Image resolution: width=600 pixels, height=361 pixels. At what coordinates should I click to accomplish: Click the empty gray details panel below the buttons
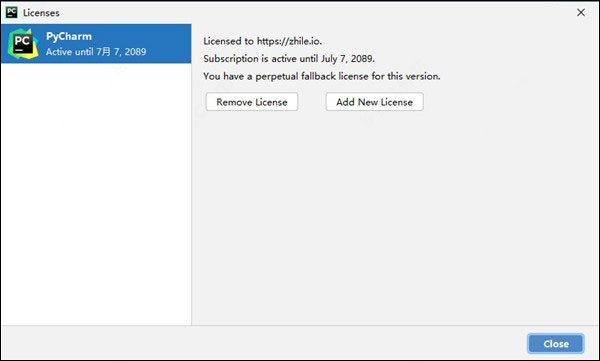coord(396,218)
